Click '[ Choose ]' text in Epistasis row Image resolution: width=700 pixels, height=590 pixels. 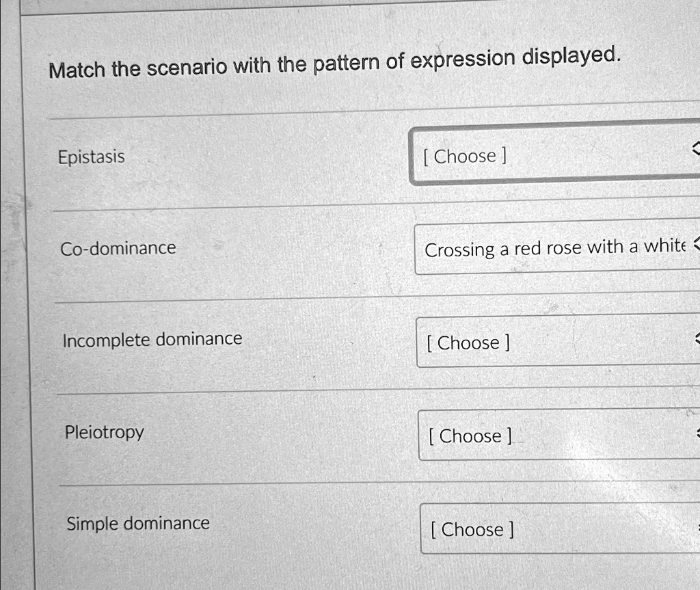pos(465,157)
